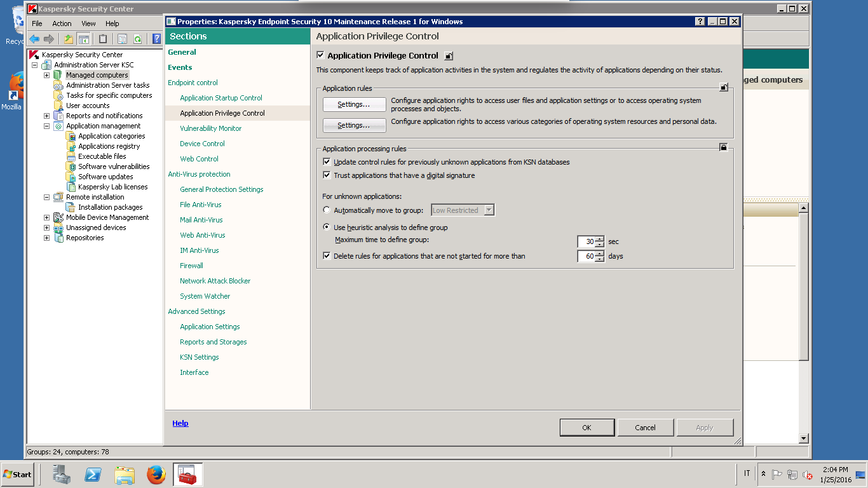Collapse the Remote installation tree node

(46, 197)
